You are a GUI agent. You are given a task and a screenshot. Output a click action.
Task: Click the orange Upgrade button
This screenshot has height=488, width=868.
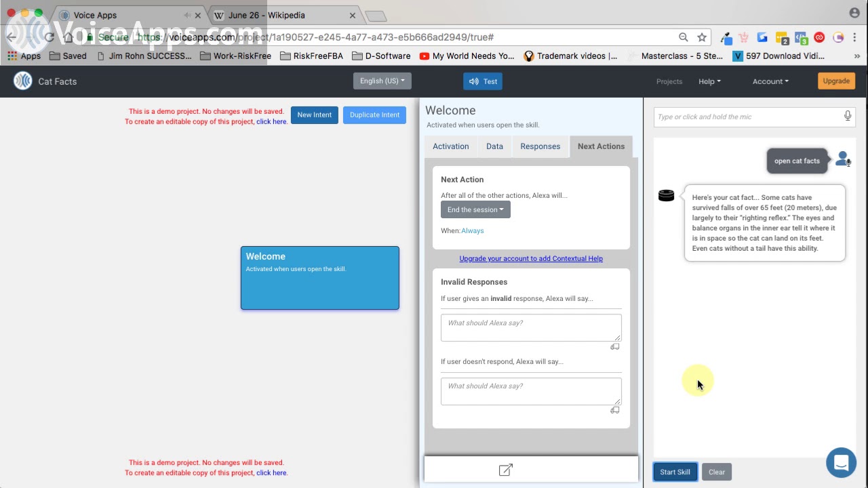(836, 81)
